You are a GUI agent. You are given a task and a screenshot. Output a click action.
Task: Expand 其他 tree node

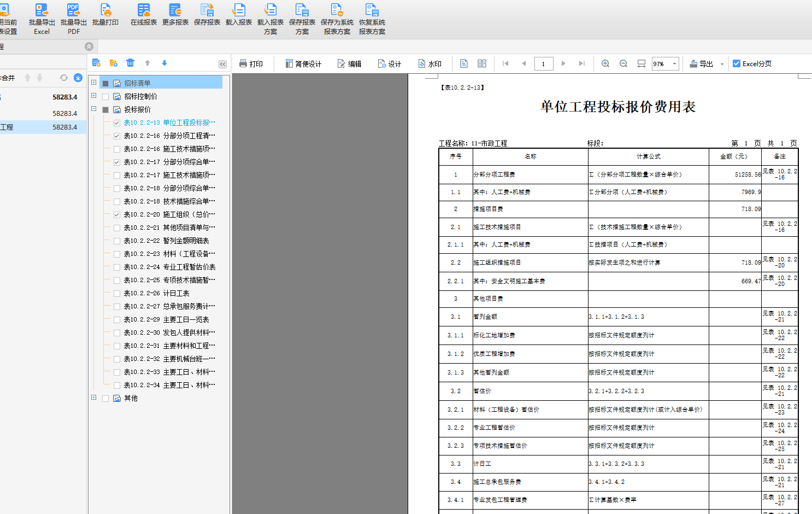93,398
